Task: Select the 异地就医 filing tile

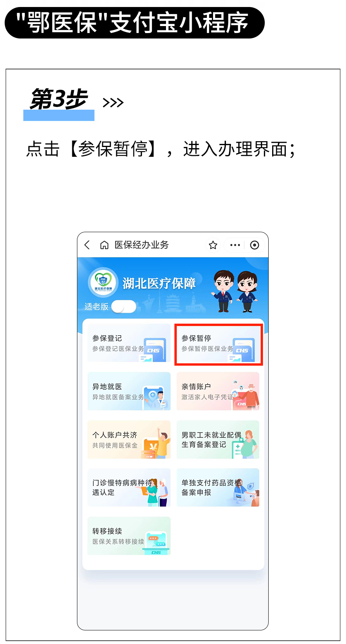Action: click(129, 391)
